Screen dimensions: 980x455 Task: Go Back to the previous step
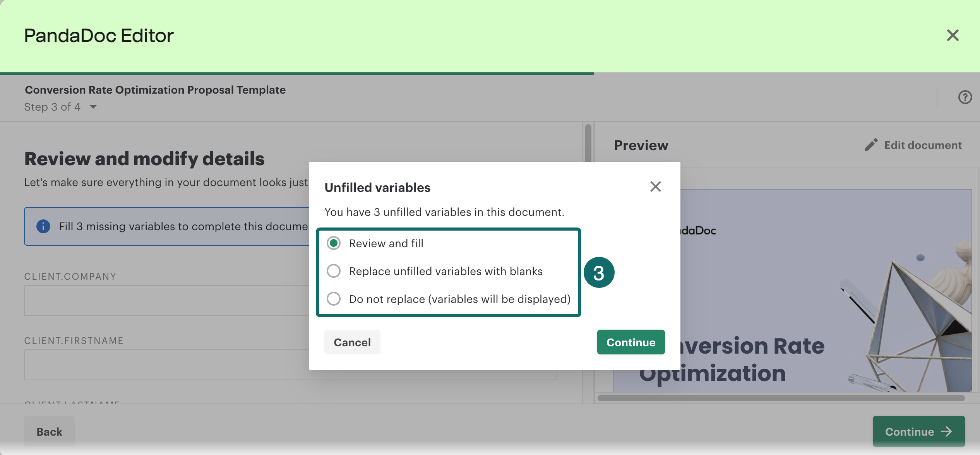[x=49, y=431]
